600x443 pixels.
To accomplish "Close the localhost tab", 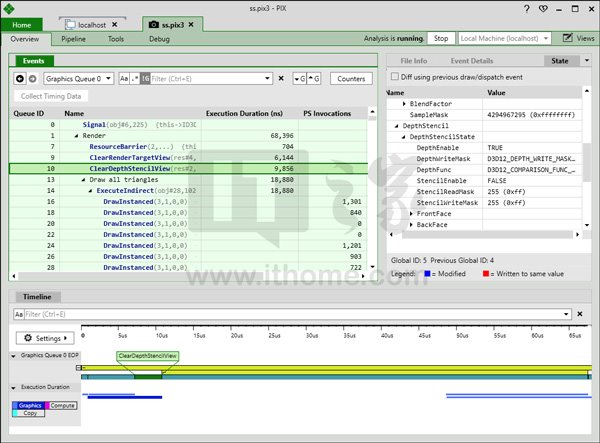I will [127, 23].
